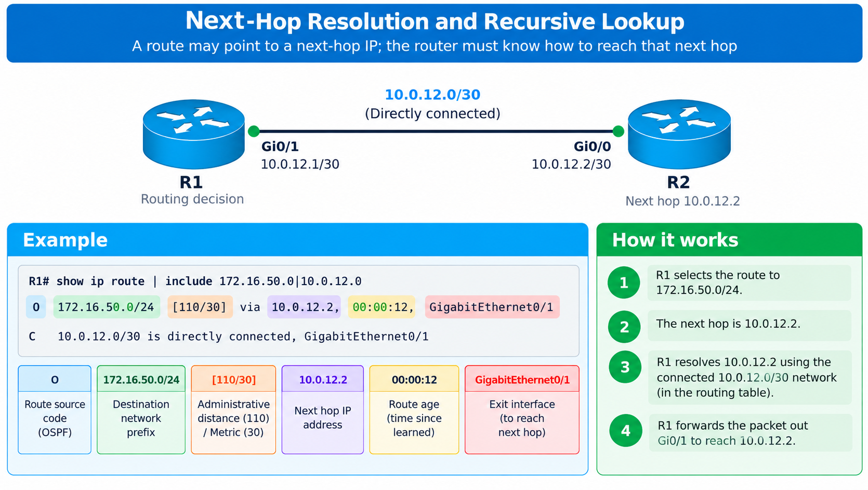
Task: Click the 'Route source code (OSPF)' legend card
Action: (x=55, y=410)
